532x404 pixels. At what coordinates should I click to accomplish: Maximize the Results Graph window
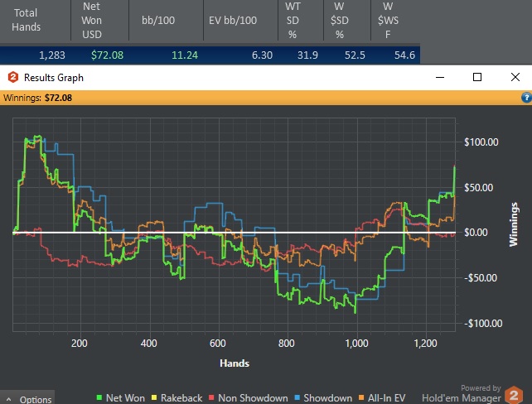pyautogui.click(x=477, y=77)
